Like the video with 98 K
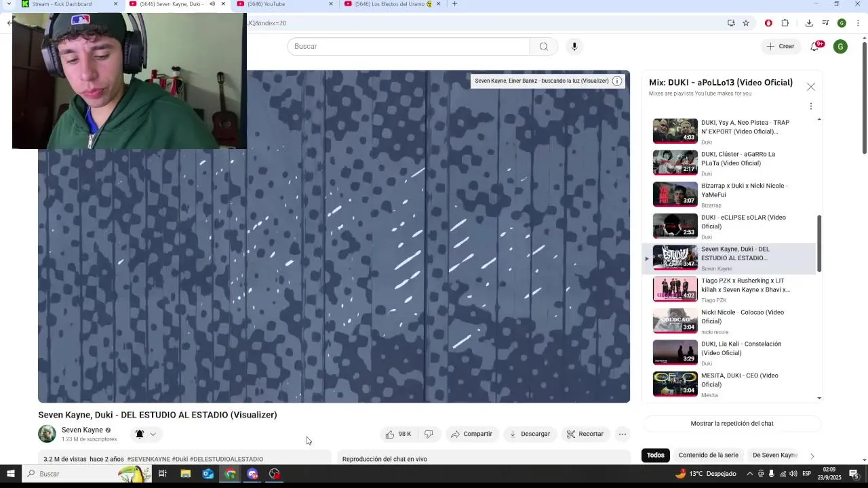The width and height of the screenshot is (868, 488). 399,434
